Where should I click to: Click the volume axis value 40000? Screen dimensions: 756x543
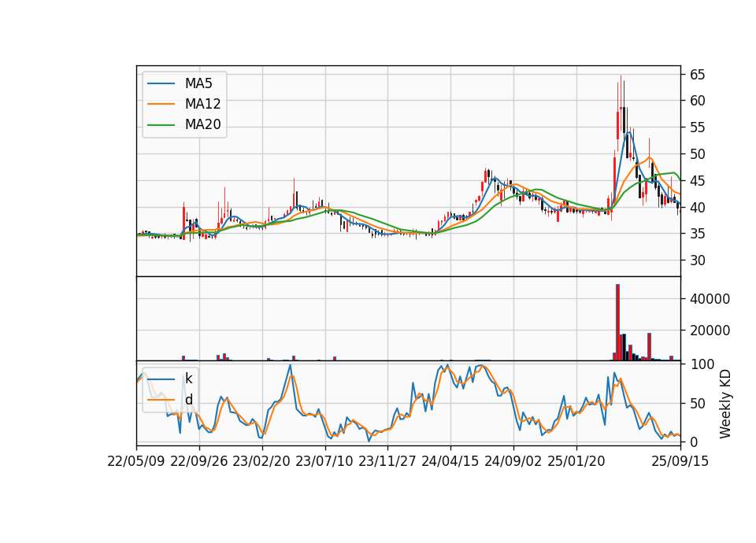[710, 299]
